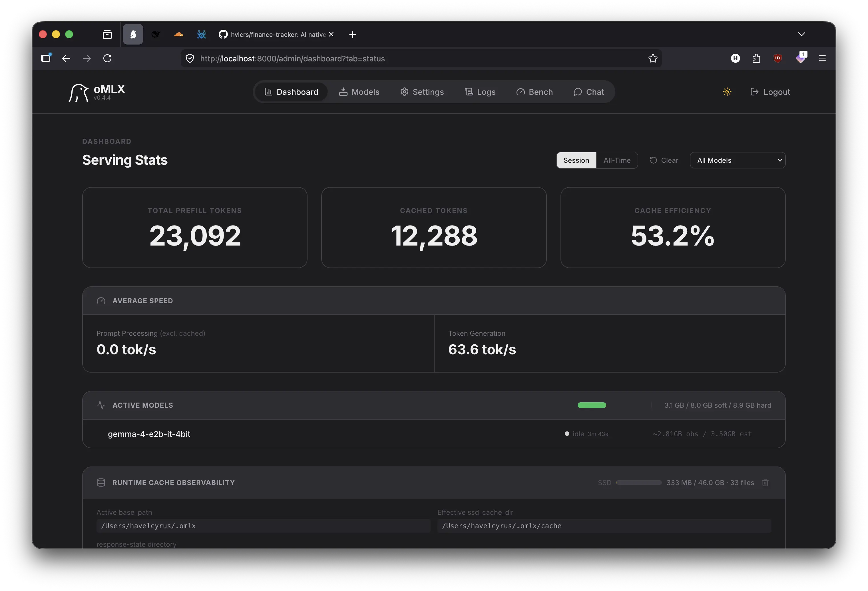Open the extensions puzzle icon
The height and width of the screenshot is (591, 868).
coord(756,58)
